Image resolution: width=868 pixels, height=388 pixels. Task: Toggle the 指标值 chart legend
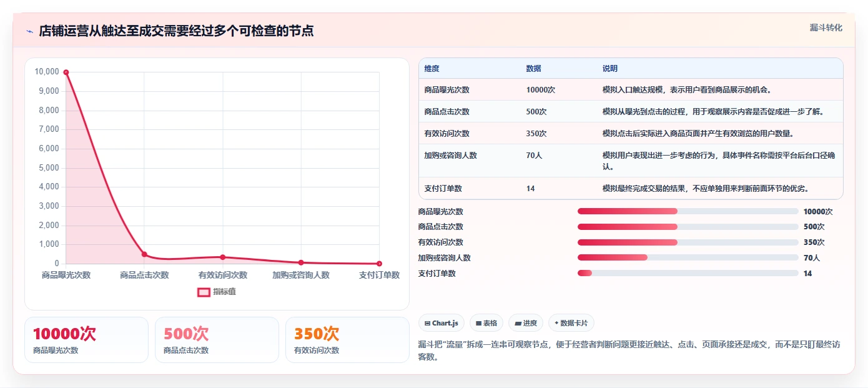pos(217,292)
